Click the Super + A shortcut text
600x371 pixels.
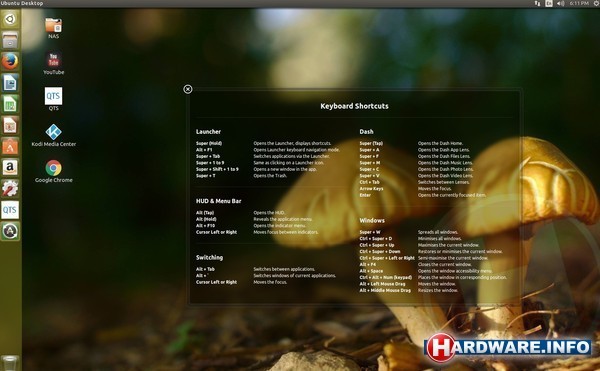pos(369,150)
